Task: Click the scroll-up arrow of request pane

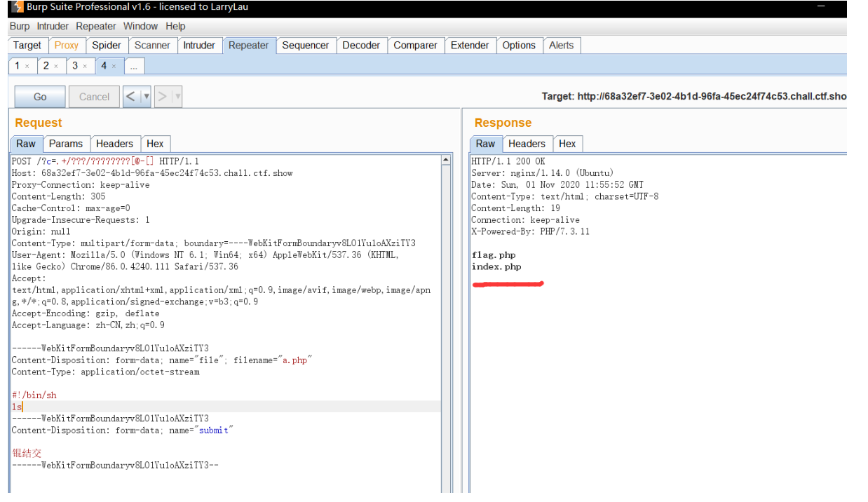Action: coord(446,161)
